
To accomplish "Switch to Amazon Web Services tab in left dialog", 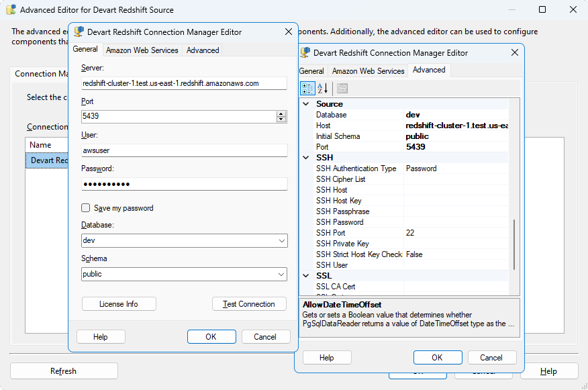I will coord(142,50).
